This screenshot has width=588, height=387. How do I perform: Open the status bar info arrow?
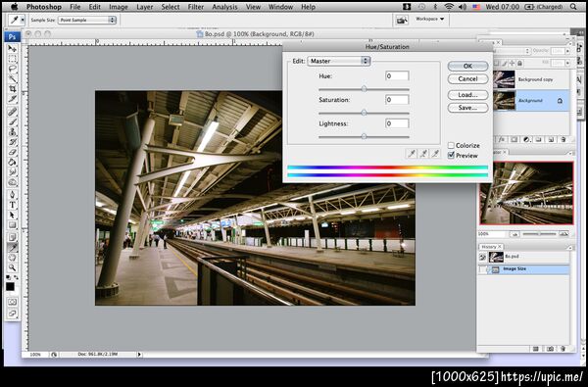coord(139,354)
